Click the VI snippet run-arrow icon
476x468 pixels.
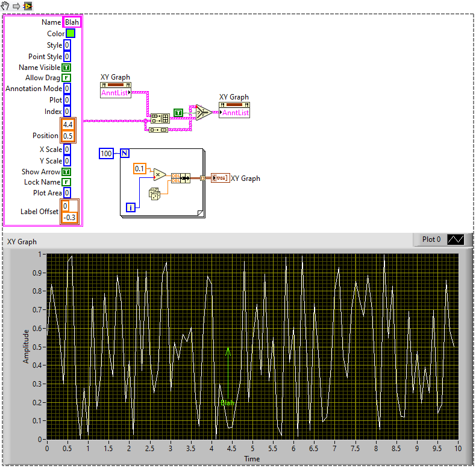28,6
